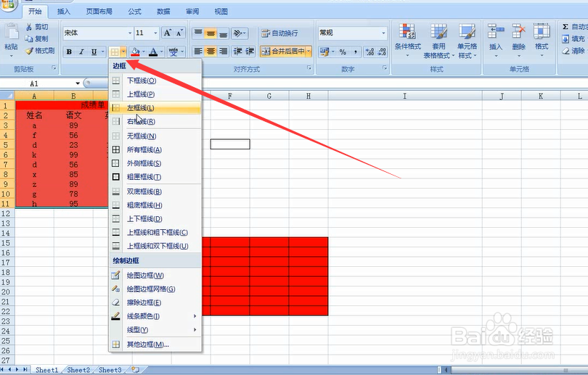Click the top align icon
The width and height of the screenshot is (588, 375).
(x=198, y=33)
